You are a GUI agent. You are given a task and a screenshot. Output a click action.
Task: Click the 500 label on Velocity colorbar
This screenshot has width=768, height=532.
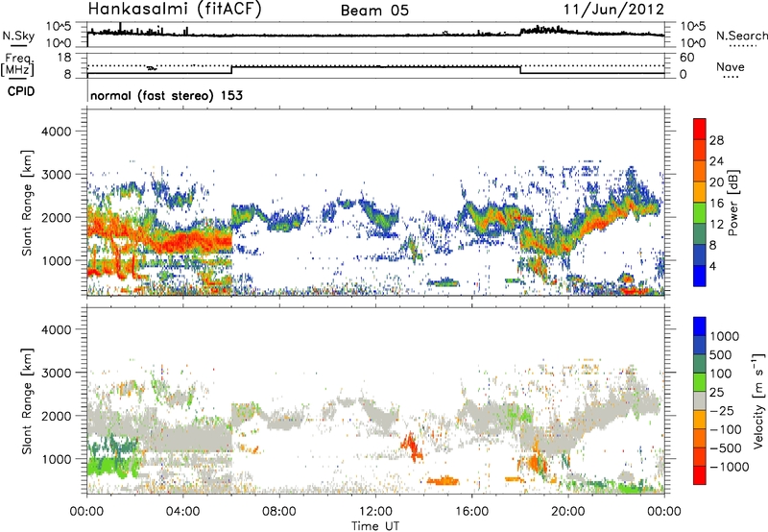click(x=721, y=354)
